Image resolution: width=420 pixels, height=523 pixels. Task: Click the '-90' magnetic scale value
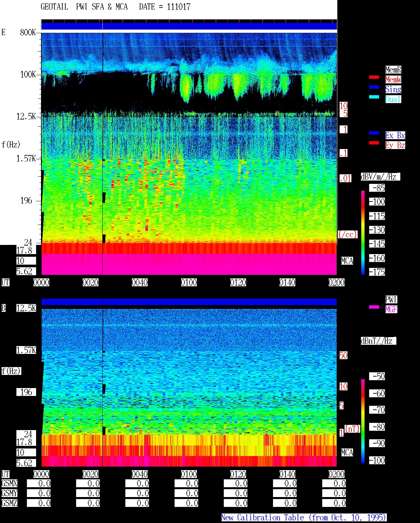377,444
